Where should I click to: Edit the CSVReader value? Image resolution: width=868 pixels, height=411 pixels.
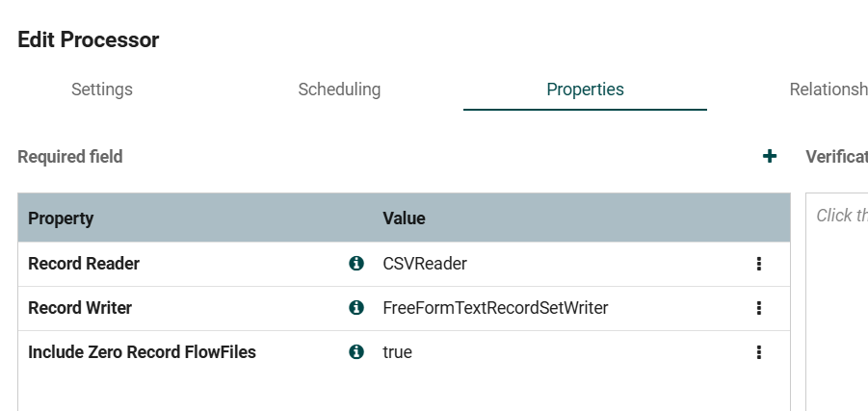(425, 264)
